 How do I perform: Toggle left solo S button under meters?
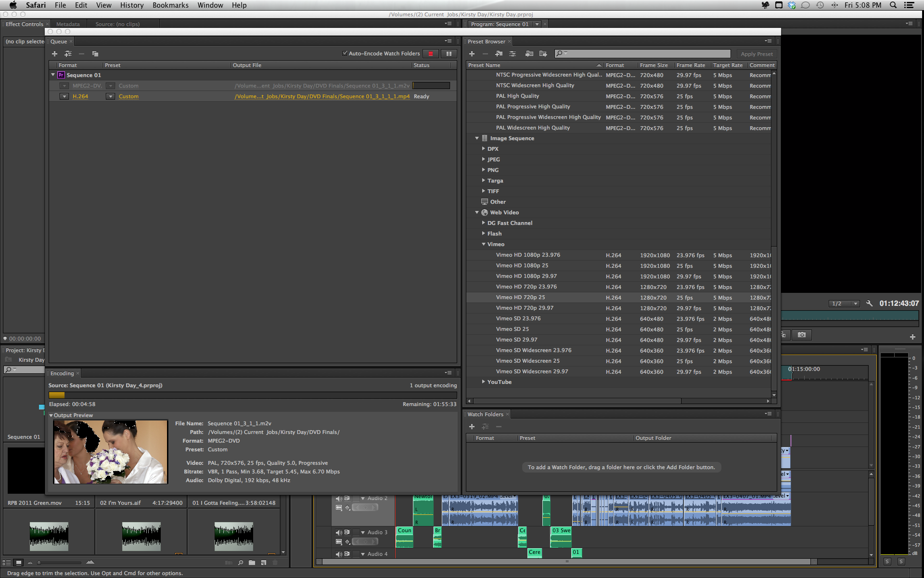[887, 562]
